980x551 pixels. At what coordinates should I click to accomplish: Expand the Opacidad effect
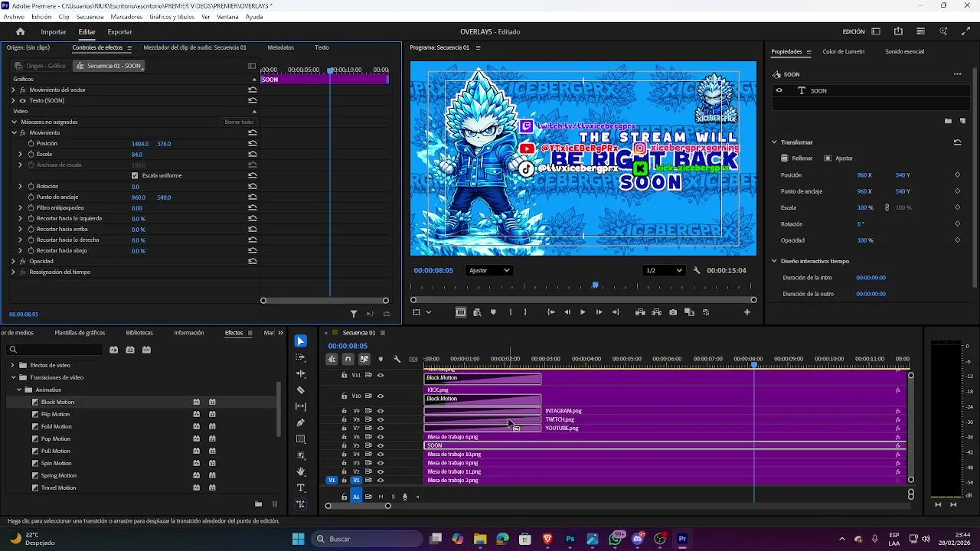click(x=13, y=261)
